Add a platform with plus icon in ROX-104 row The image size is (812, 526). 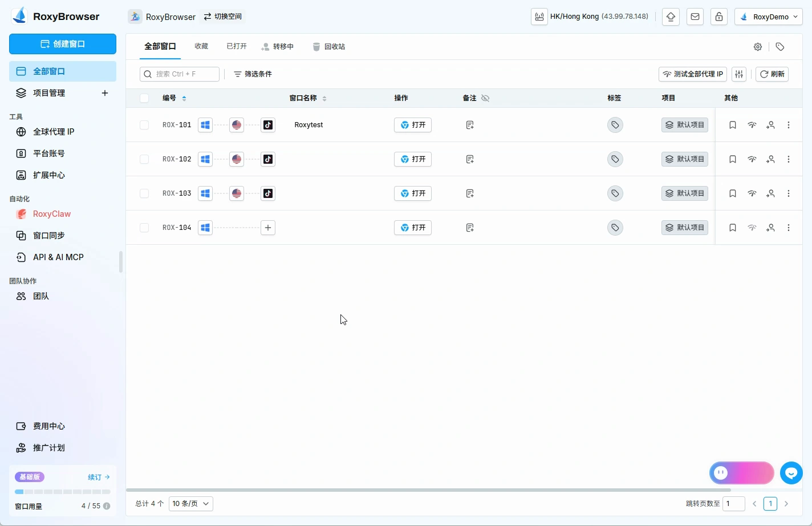(x=268, y=228)
